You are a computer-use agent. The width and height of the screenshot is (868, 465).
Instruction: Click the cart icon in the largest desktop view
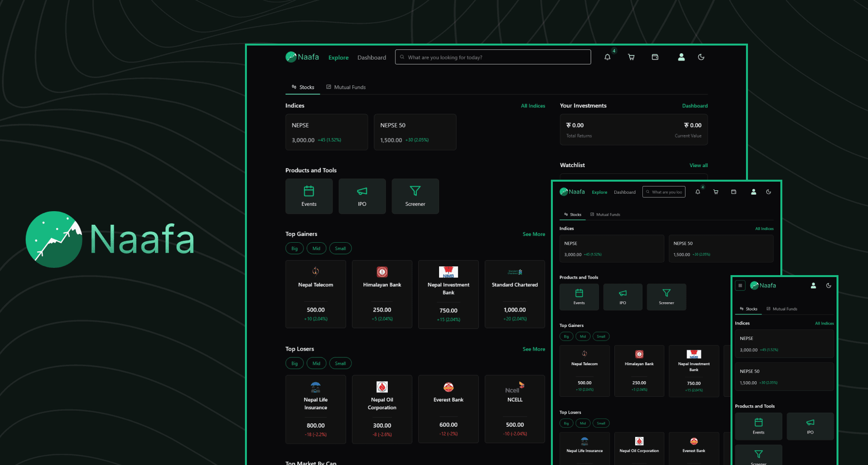click(x=631, y=57)
